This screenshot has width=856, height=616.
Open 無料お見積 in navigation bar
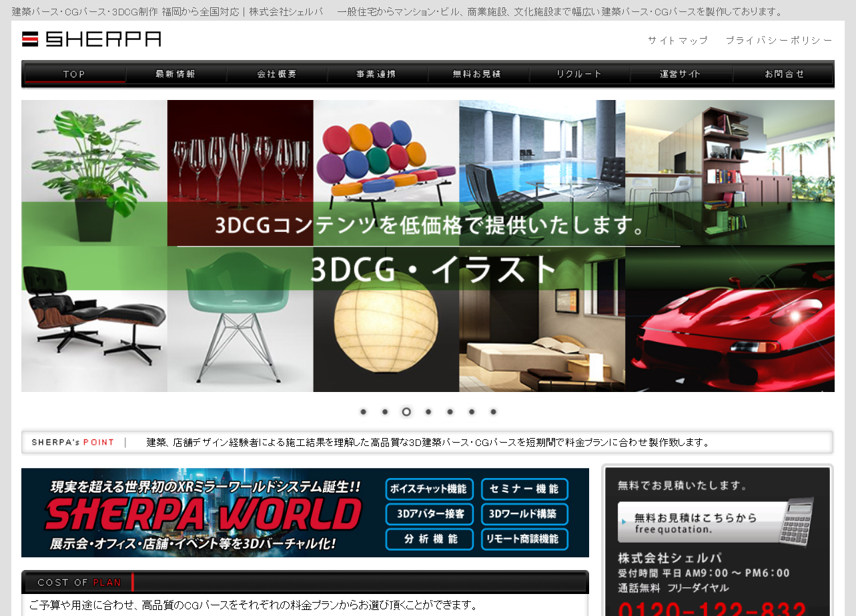tap(478, 74)
